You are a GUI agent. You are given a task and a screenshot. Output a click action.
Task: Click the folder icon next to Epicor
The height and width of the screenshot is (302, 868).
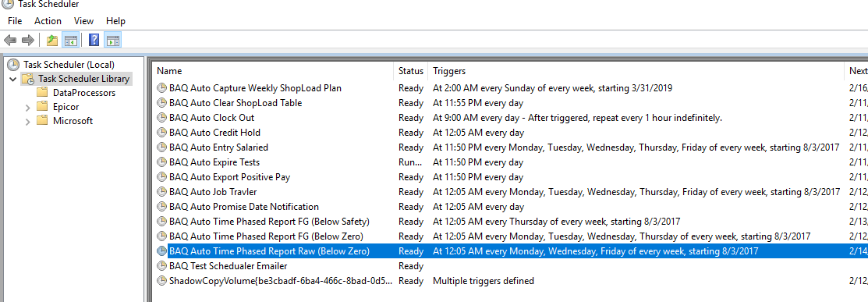(x=42, y=106)
